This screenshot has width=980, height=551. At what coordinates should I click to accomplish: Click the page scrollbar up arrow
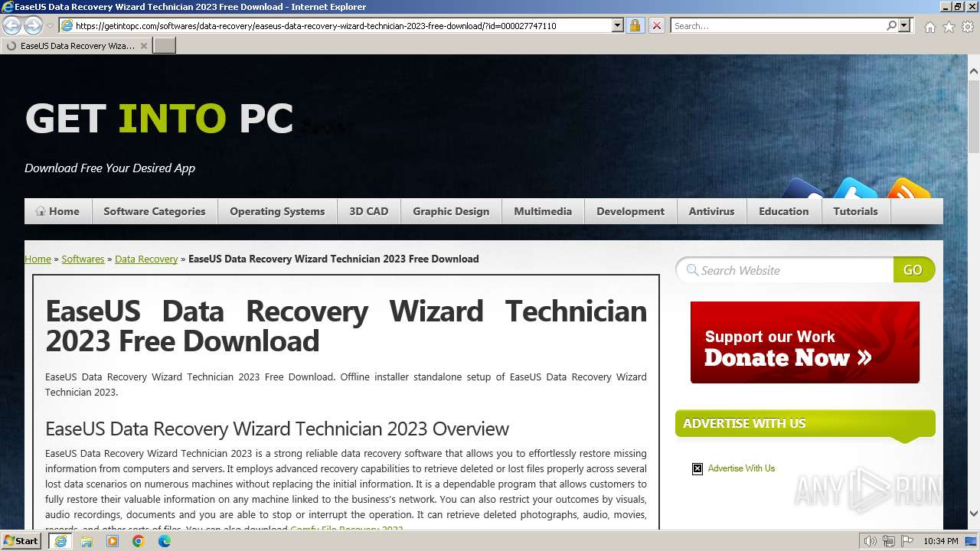pyautogui.click(x=974, y=71)
